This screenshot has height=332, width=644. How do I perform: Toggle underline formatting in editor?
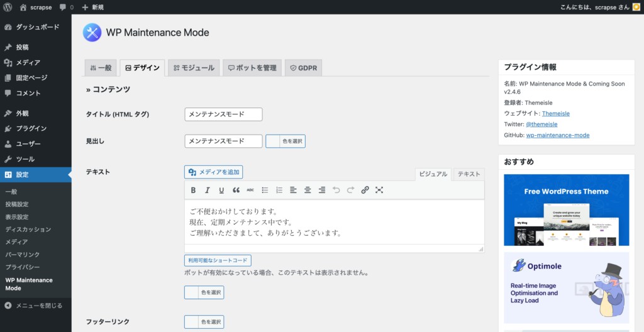pyautogui.click(x=221, y=191)
